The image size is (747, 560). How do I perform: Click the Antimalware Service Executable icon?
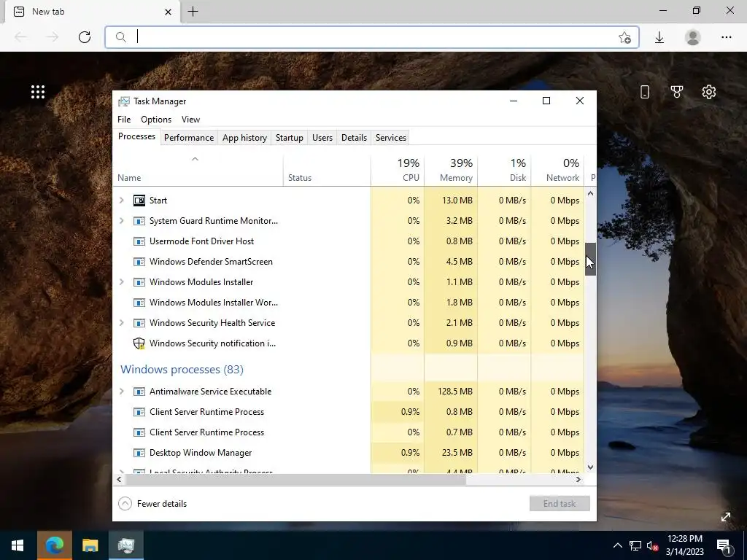(x=139, y=392)
